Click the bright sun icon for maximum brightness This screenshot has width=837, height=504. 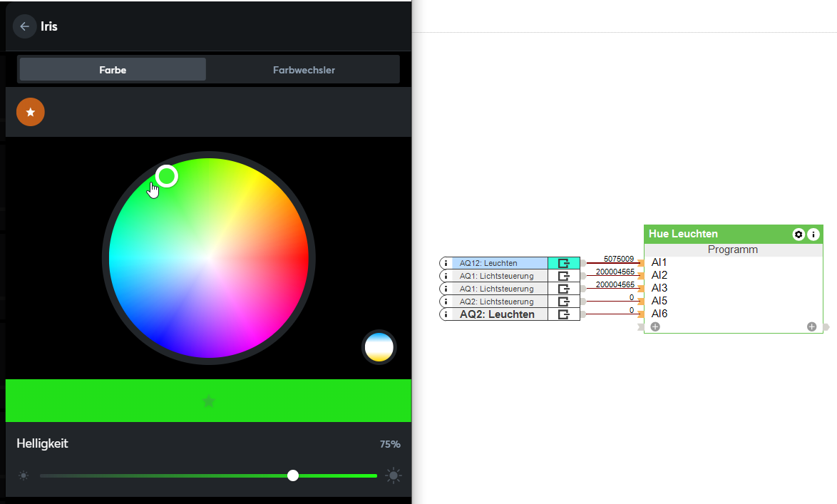coord(394,475)
